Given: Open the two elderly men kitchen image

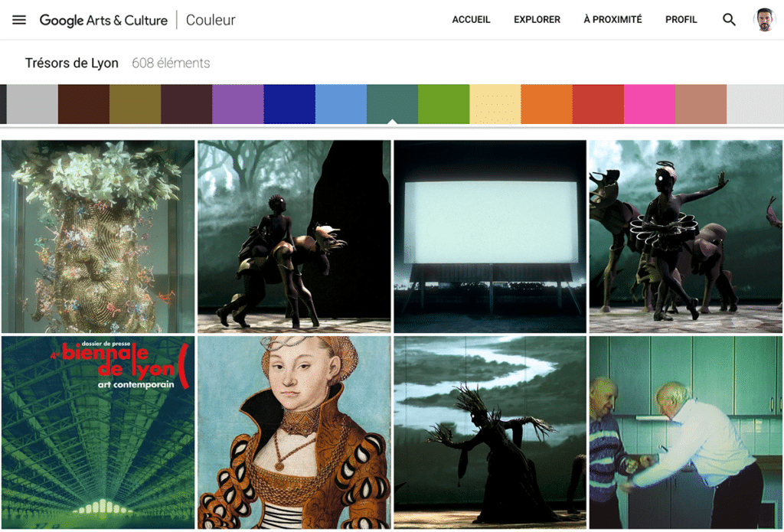Looking at the screenshot, I should click(x=686, y=432).
